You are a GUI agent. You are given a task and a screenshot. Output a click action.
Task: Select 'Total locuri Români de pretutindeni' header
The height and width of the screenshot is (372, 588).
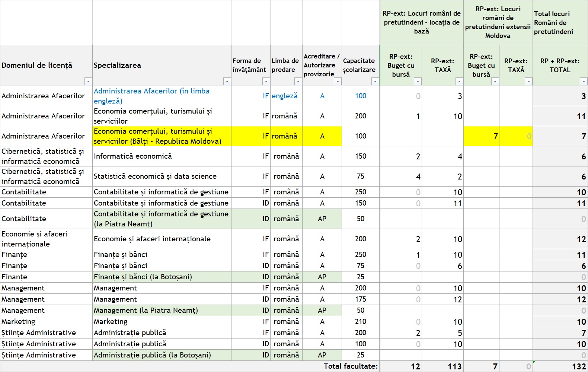tap(560, 22)
